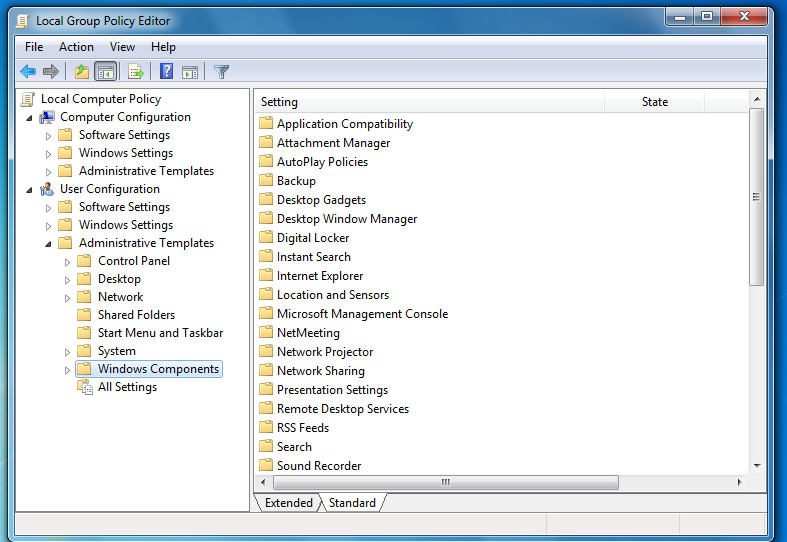The width and height of the screenshot is (787, 542).
Task: Click the Desktop Gadgets folder icon
Action: (266, 200)
